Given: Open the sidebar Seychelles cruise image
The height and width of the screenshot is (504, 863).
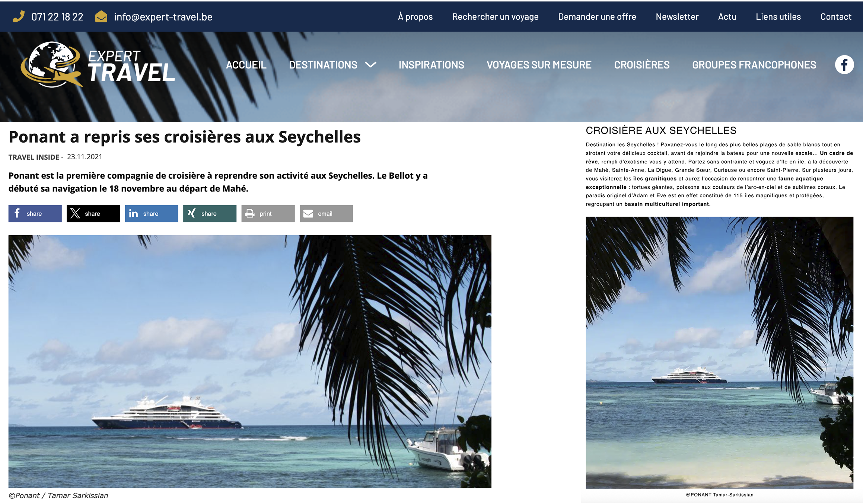Looking at the screenshot, I should tap(719, 353).
